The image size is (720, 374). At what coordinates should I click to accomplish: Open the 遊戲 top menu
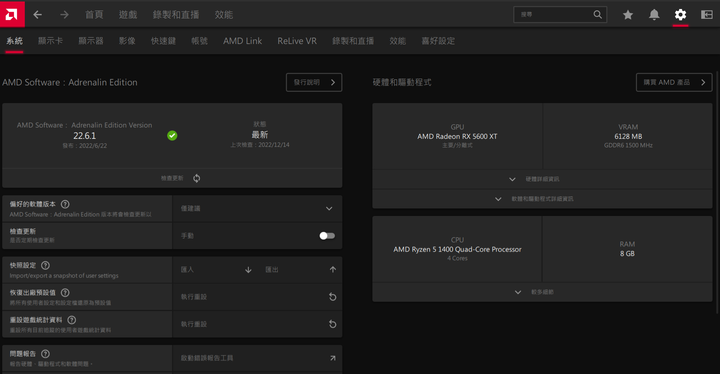[x=128, y=15]
